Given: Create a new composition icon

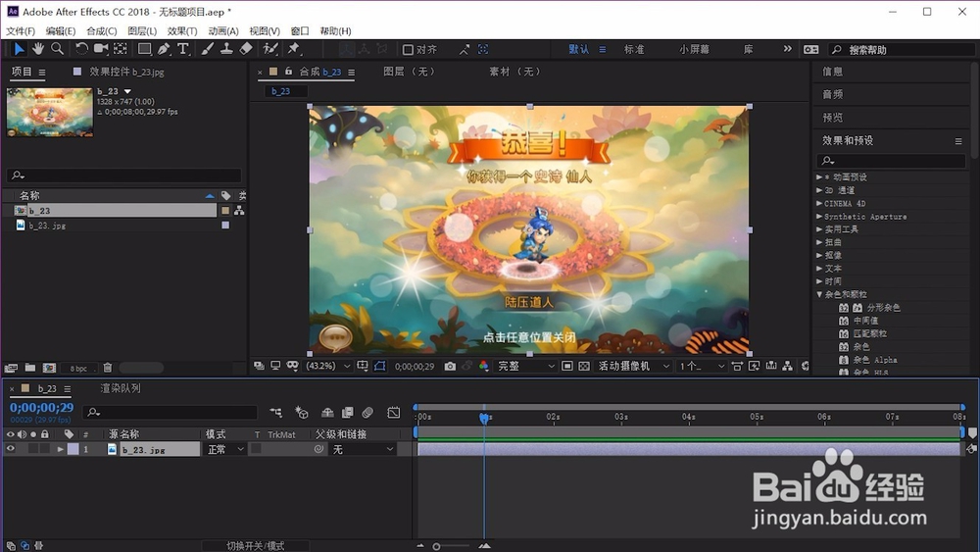Looking at the screenshot, I should pos(49,369).
